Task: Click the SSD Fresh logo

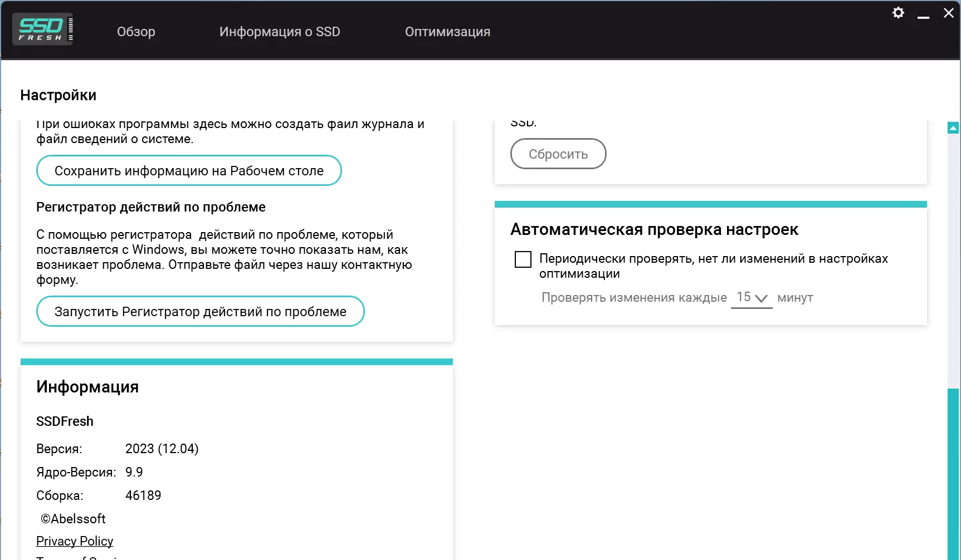Action: pyautogui.click(x=42, y=28)
